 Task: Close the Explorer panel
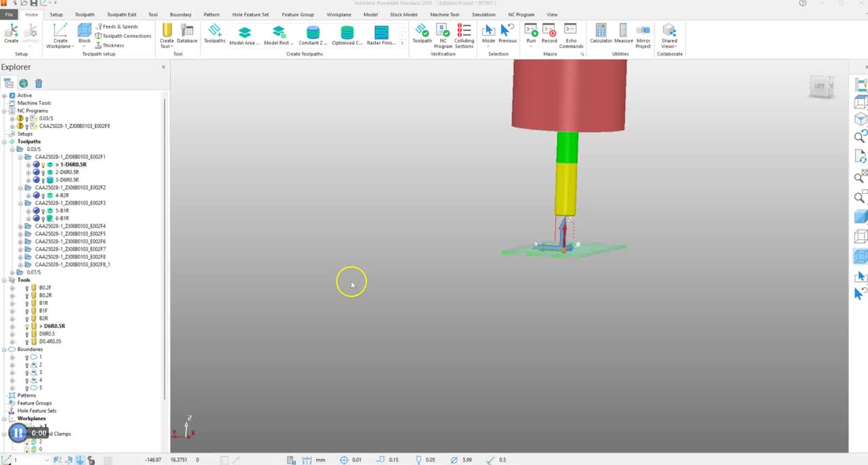tap(163, 67)
